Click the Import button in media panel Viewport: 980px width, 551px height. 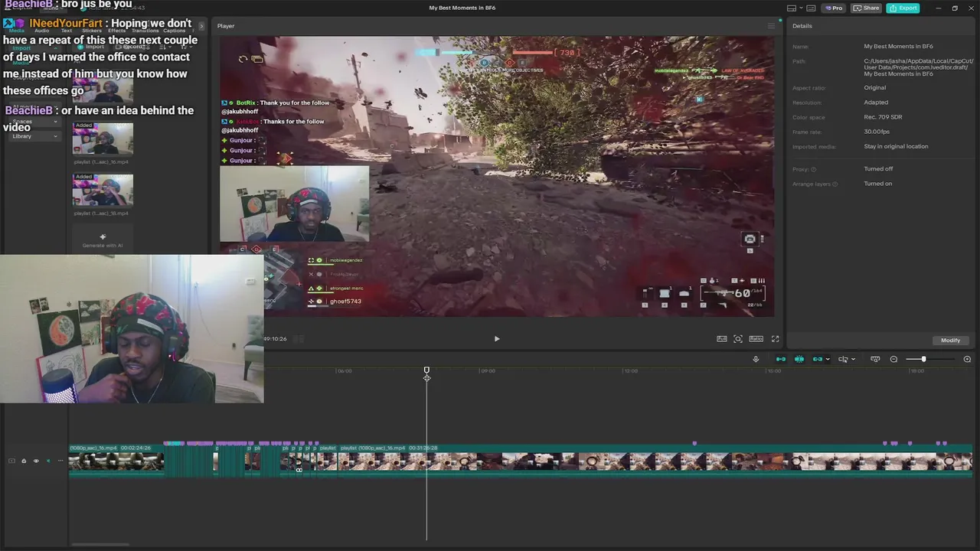click(92, 47)
